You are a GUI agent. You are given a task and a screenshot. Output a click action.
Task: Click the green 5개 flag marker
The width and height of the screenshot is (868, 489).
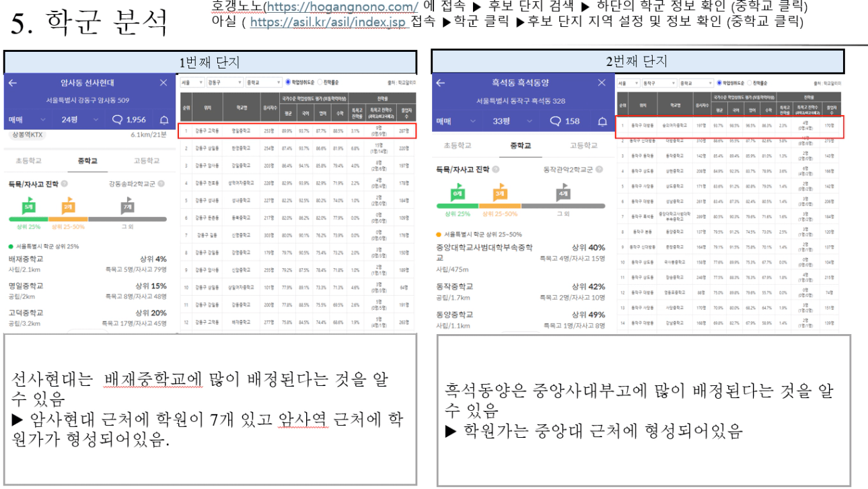pos(28,206)
